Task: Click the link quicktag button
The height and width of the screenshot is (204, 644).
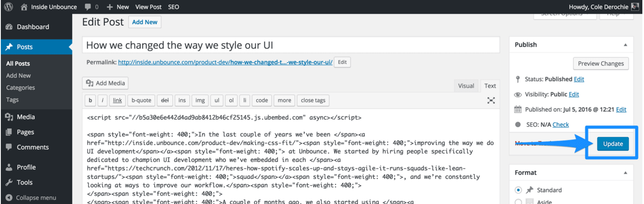Action: tap(118, 100)
